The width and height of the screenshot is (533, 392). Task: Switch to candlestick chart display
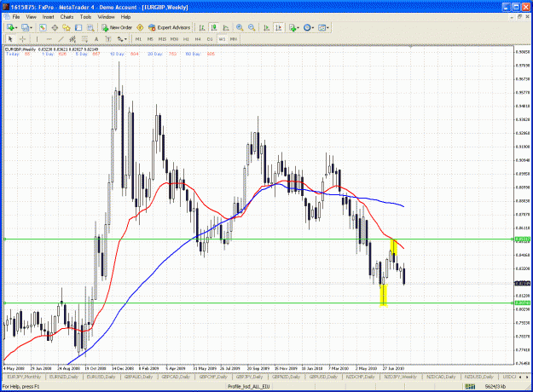pos(214,28)
